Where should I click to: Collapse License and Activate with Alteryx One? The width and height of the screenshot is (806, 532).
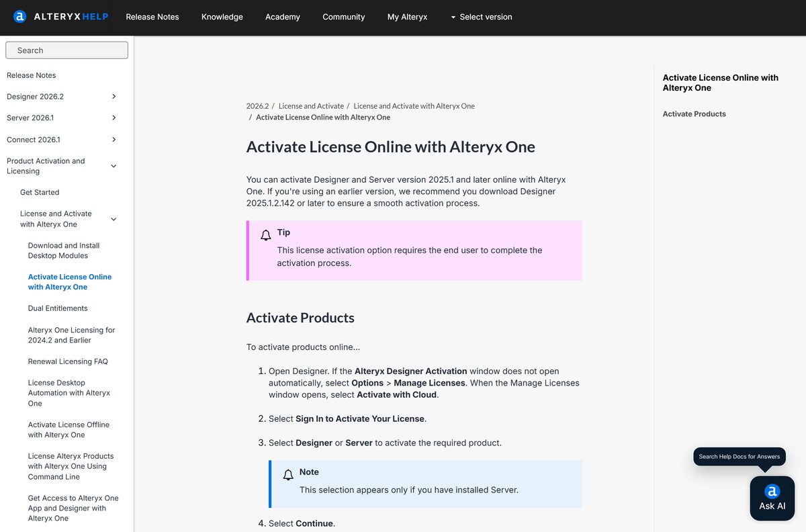[114, 219]
